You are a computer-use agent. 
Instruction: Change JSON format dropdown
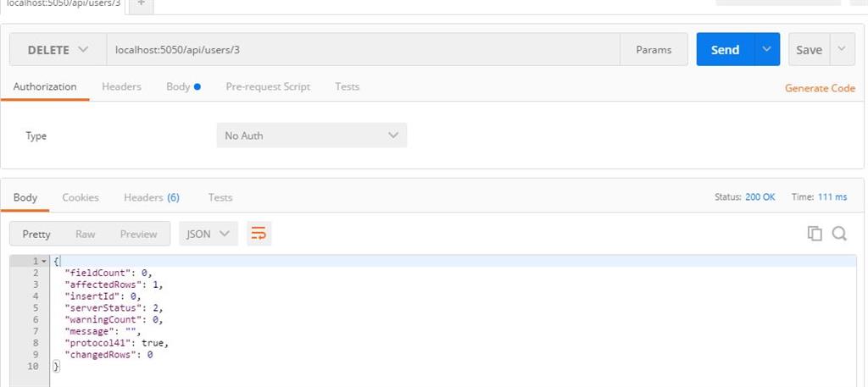(208, 234)
